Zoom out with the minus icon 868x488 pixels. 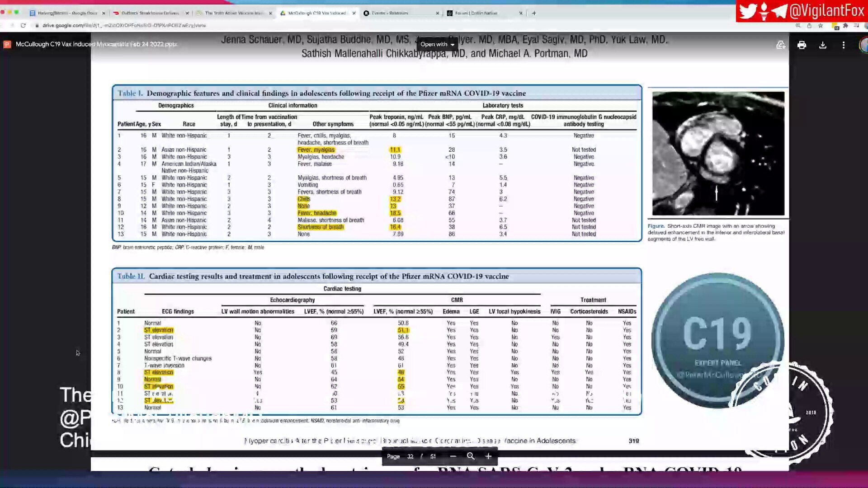pos(453,456)
